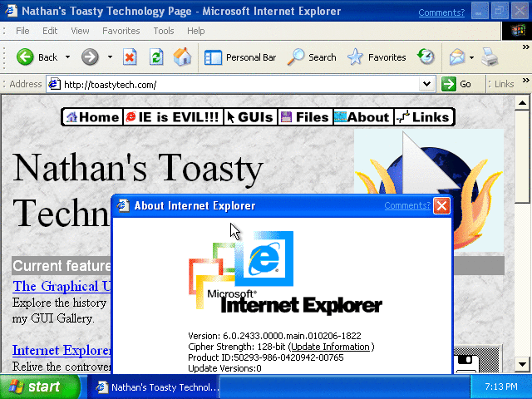The image size is (532, 399).
Task: Click the grey Forward arrow button
Action: point(90,57)
